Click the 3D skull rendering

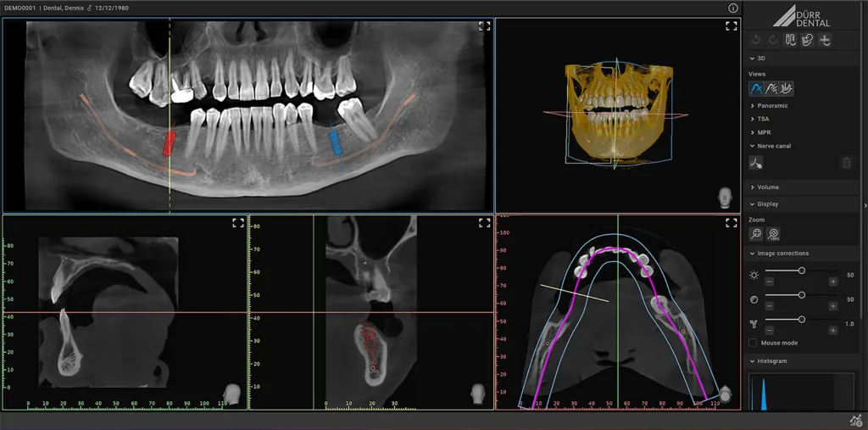(620, 113)
